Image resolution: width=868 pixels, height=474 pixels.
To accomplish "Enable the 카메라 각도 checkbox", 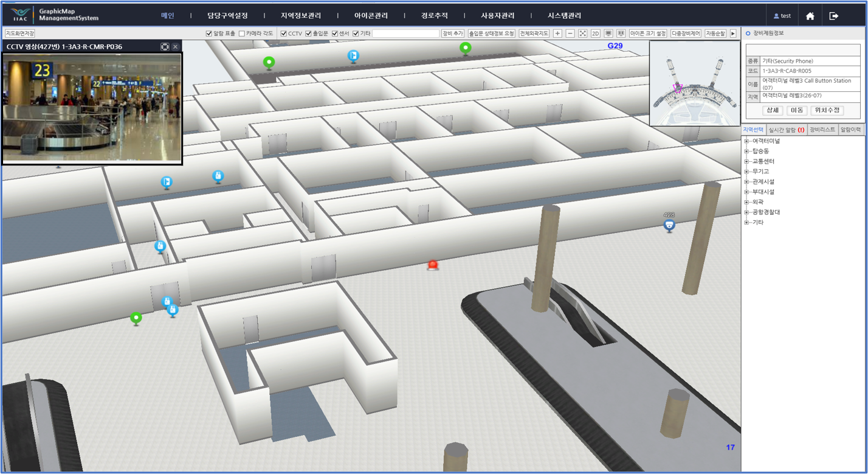I will 242,33.
